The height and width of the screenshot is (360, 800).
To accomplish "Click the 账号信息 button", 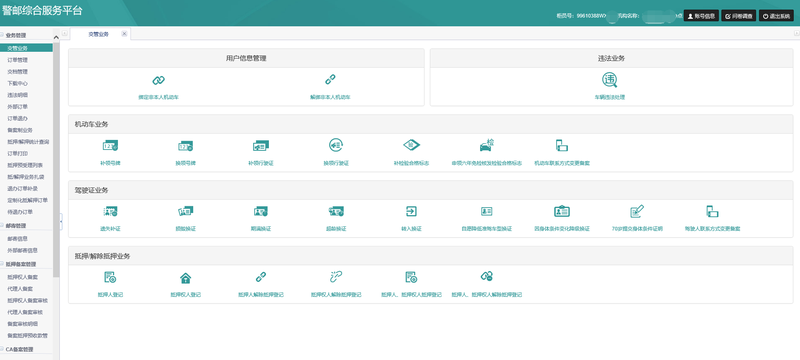I will pos(702,16).
